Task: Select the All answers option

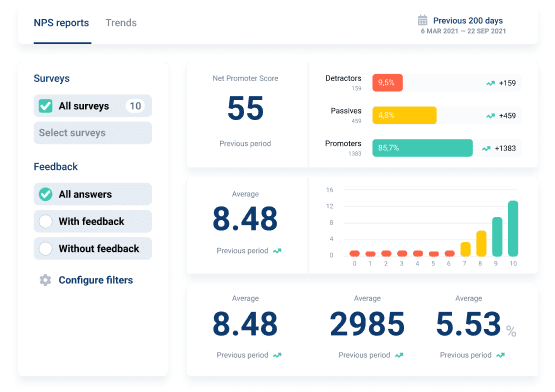Action: 93,194
